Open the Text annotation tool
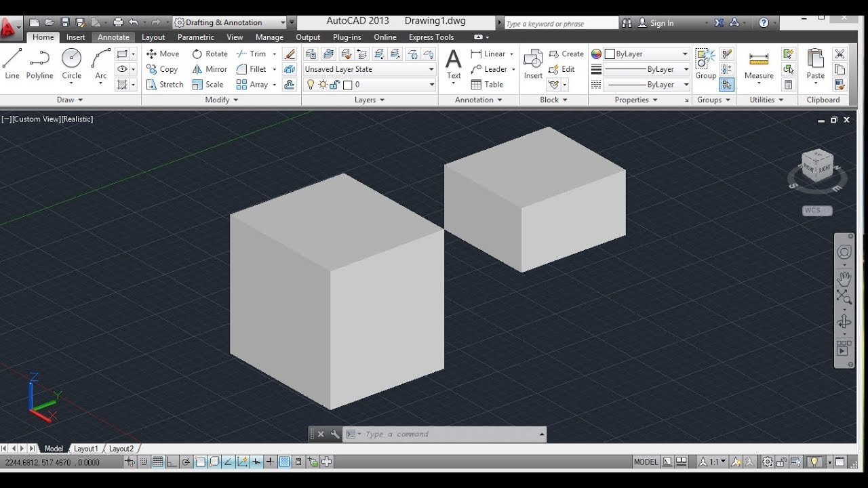This screenshot has height=488, width=868. 454,64
